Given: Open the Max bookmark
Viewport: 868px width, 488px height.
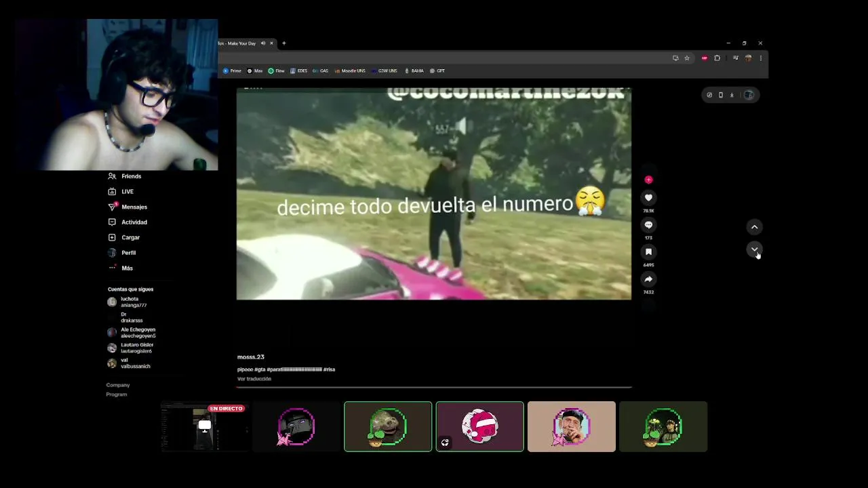Looking at the screenshot, I should [x=255, y=70].
